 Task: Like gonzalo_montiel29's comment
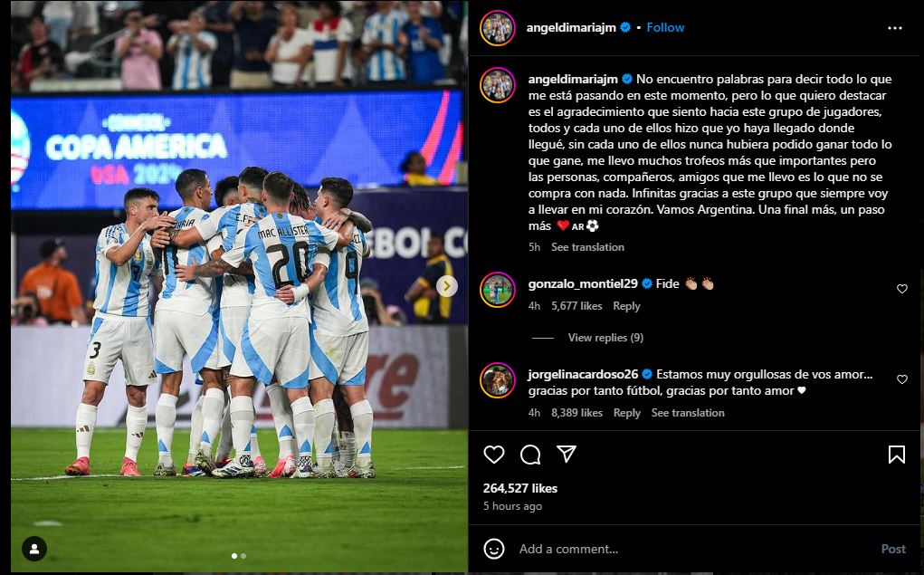pyautogui.click(x=901, y=288)
